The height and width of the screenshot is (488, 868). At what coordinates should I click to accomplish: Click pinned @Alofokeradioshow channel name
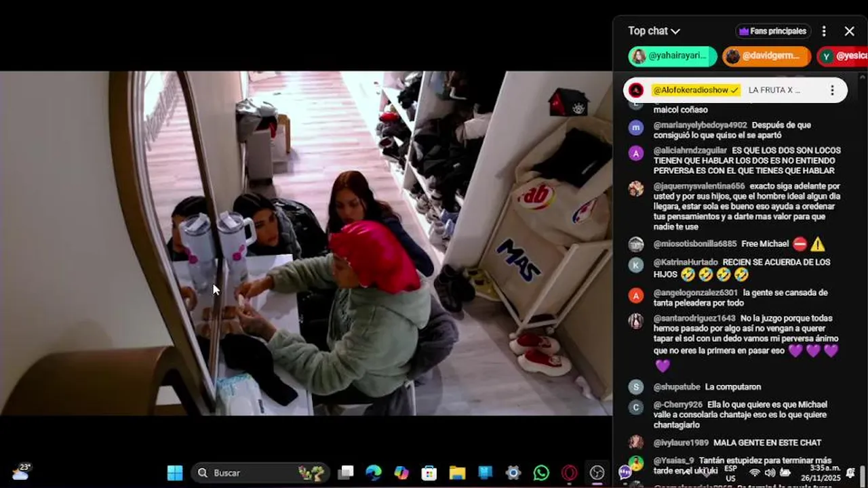click(x=695, y=90)
